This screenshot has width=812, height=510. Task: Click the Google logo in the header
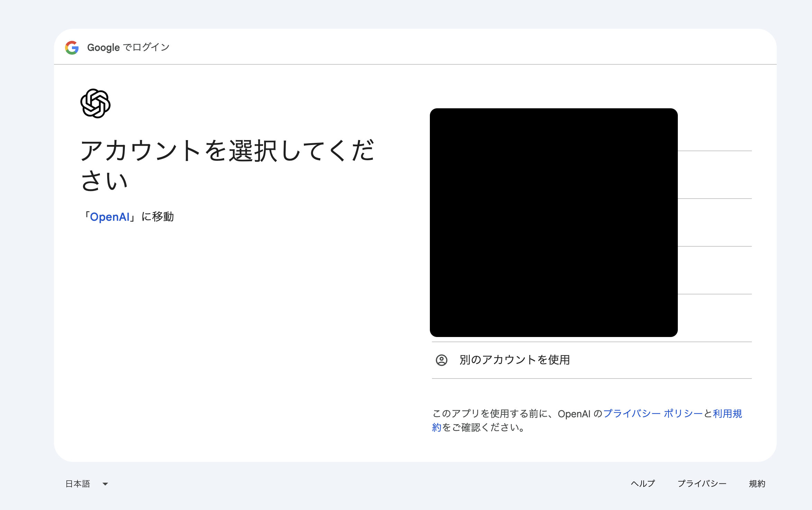[x=72, y=47]
